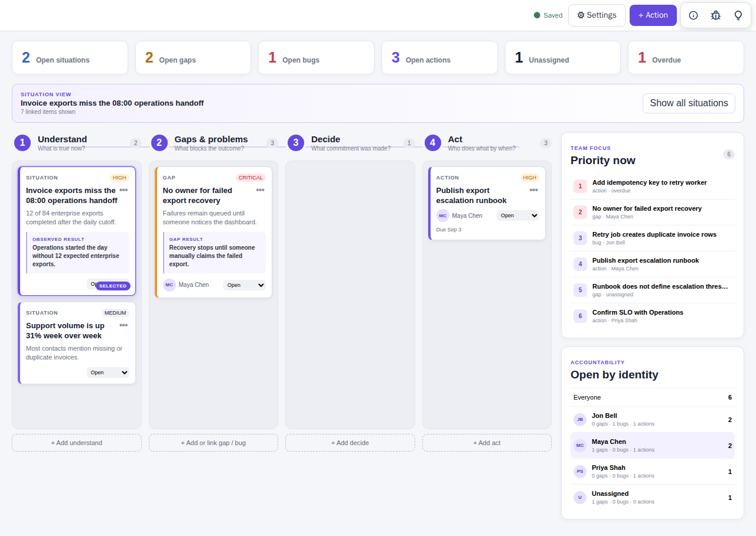Click Due Sep 3 on action card
Screen dimensions: 756x536
449,230
